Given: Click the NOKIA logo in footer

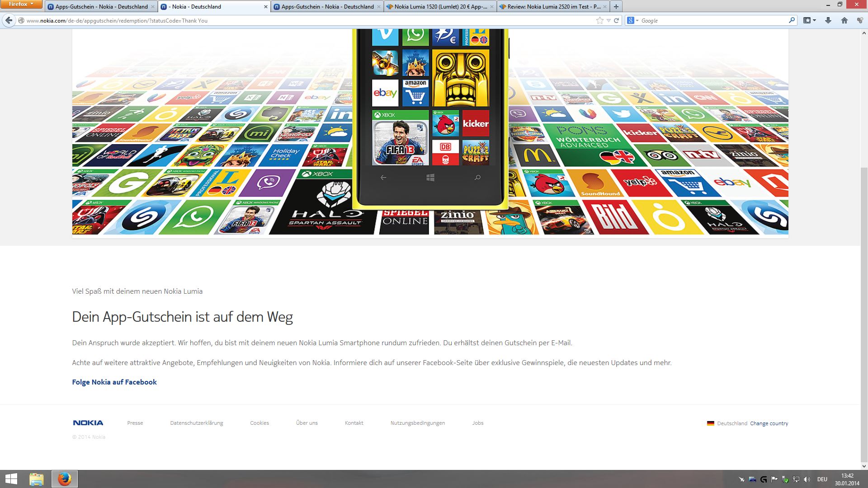Looking at the screenshot, I should (88, 423).
